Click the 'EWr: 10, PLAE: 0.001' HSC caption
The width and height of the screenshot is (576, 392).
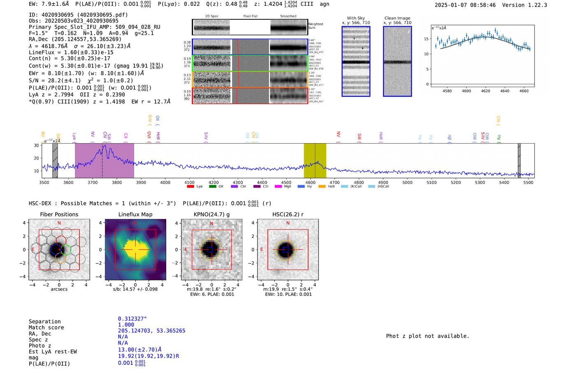[x=288, y=295]
